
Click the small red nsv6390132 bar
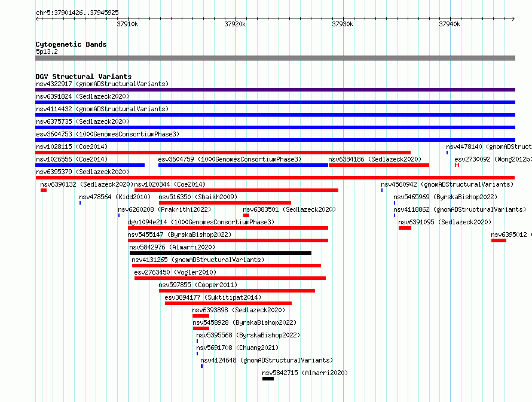tap(44, 190)
